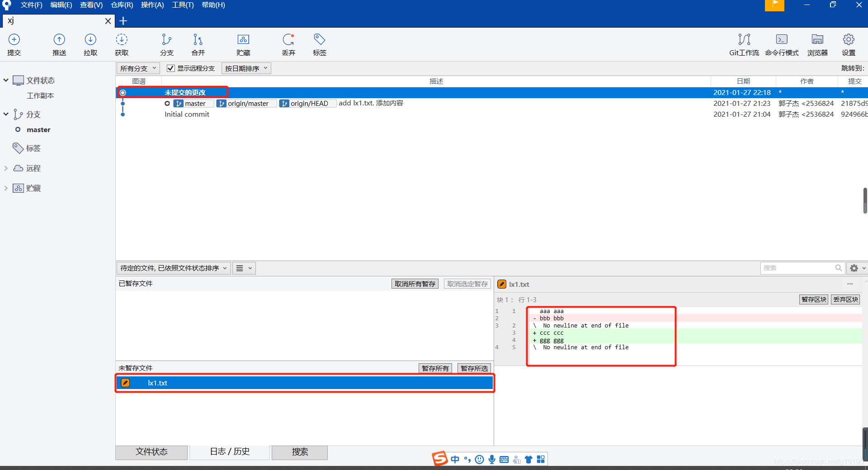The image size is (868, 470).
Task: Add a new repository tab with plus
Action: click(x=123, y=21)
